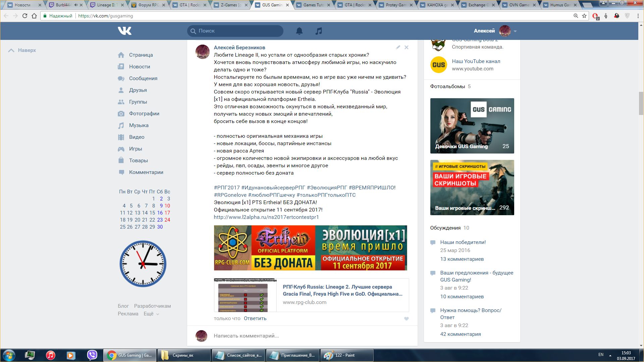Click the Товары bag icon
Screen dimensions: 644x362
tap(121, 161)
